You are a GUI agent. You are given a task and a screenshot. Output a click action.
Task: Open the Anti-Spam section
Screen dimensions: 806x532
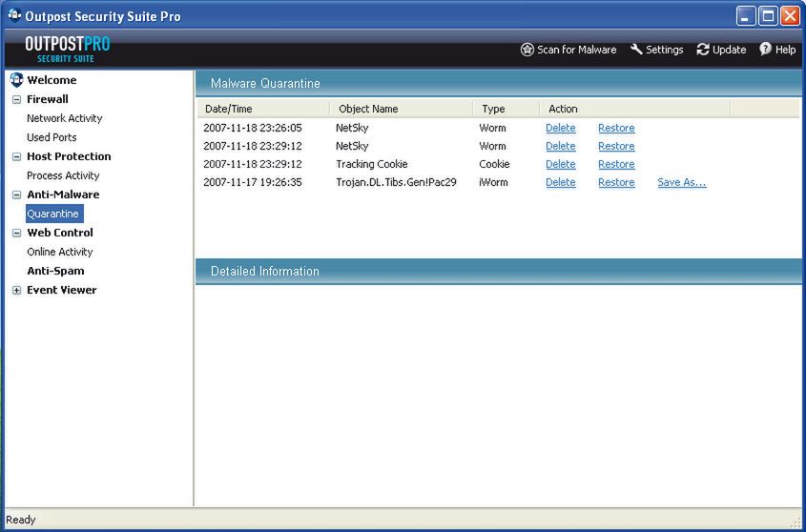tap(55, 271)
